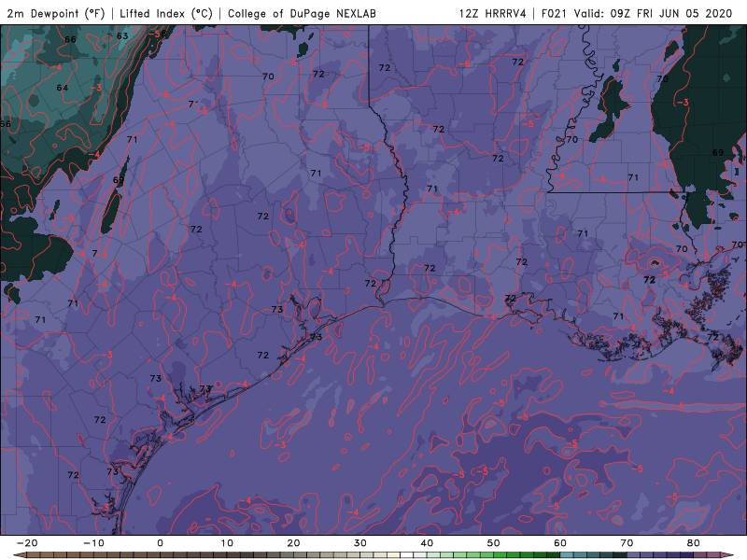Click the "2m Dewpoint (°F)" title text
Image resolution: width=747 pixels, height=560 pixels.
click(56, 13)
